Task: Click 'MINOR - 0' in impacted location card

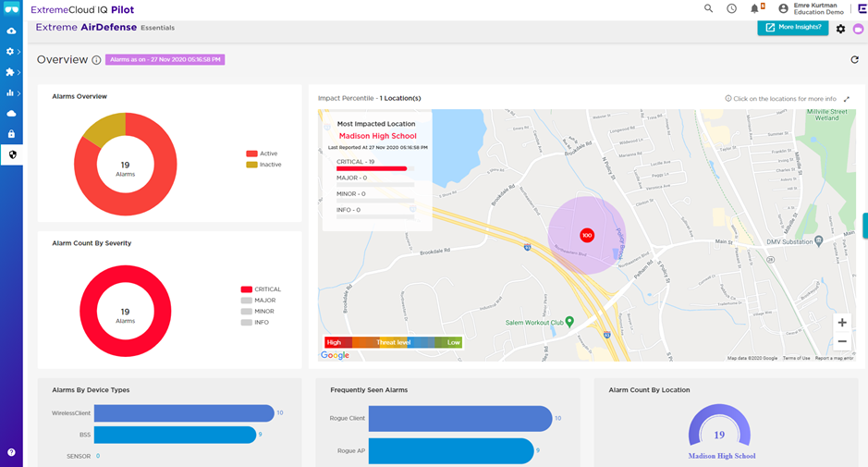Action: [x=351, y=194]
